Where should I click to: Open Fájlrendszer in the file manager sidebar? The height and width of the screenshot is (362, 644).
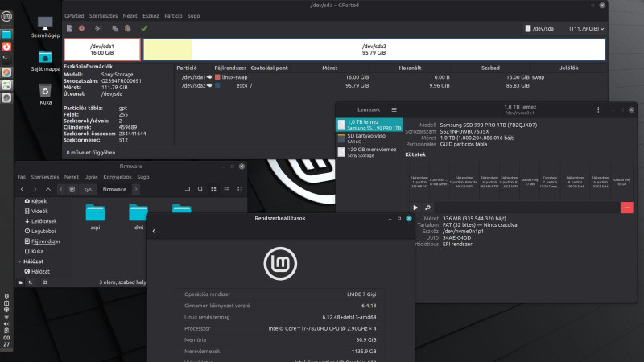tap(46, 241)
